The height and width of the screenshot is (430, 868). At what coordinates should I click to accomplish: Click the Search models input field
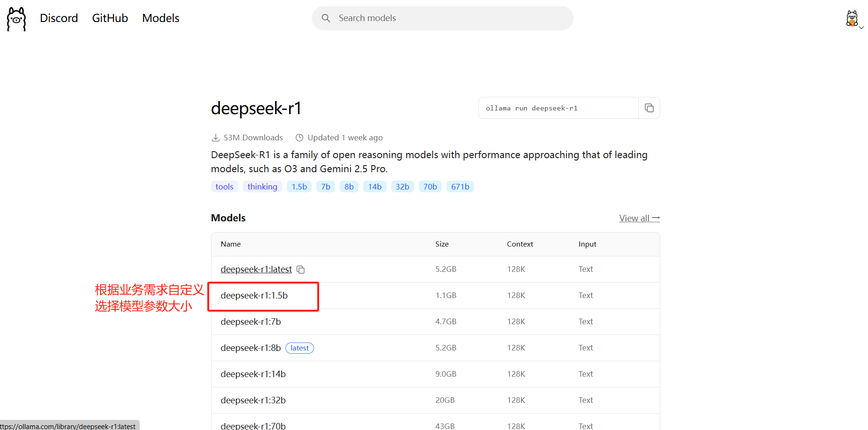pos(442,18)
